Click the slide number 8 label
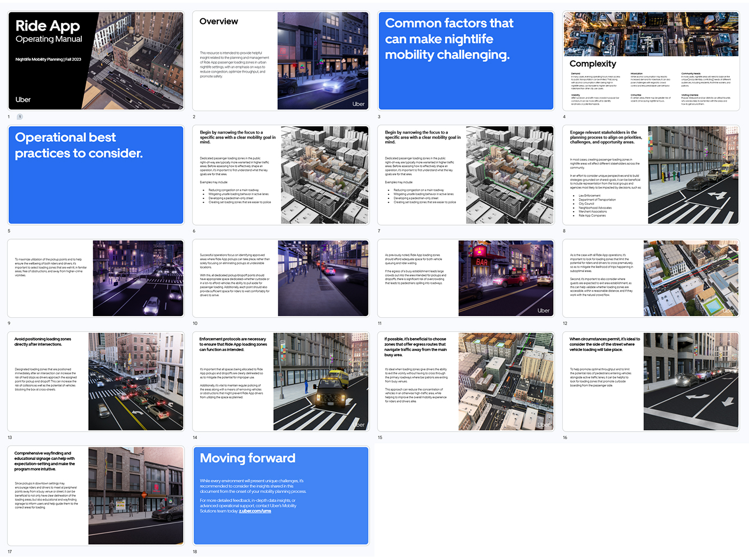This screenshot has height=560, width=749. coord(564,231)
